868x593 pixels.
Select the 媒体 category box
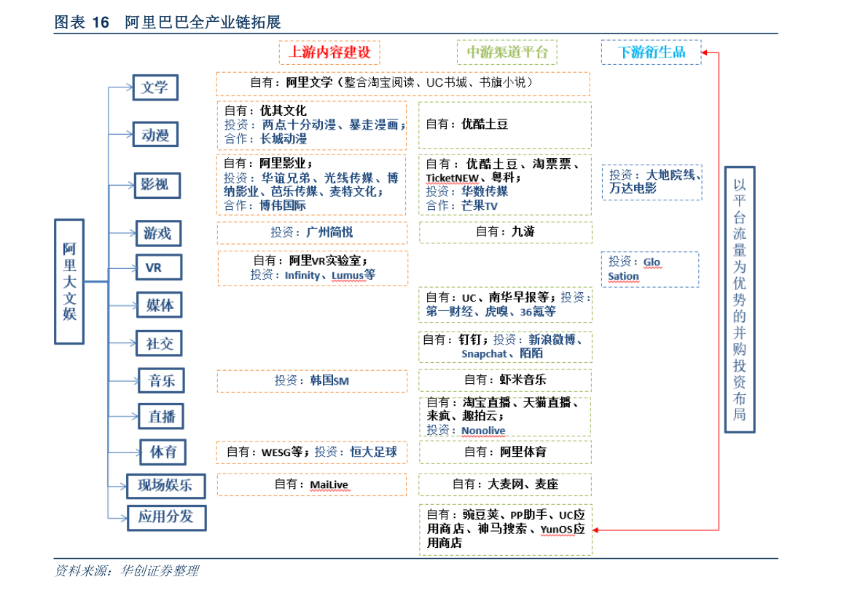159,305
